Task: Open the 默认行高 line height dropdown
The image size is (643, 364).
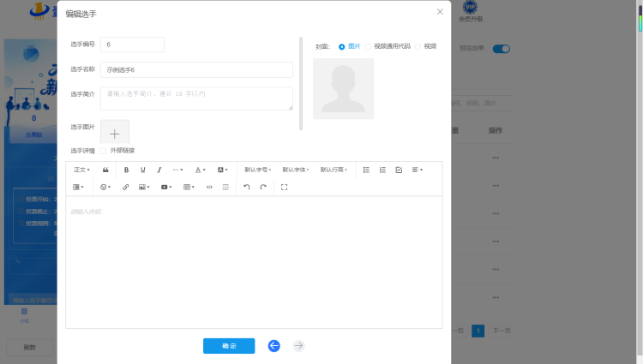Action: pyautogui.click(x=334, y=170)
